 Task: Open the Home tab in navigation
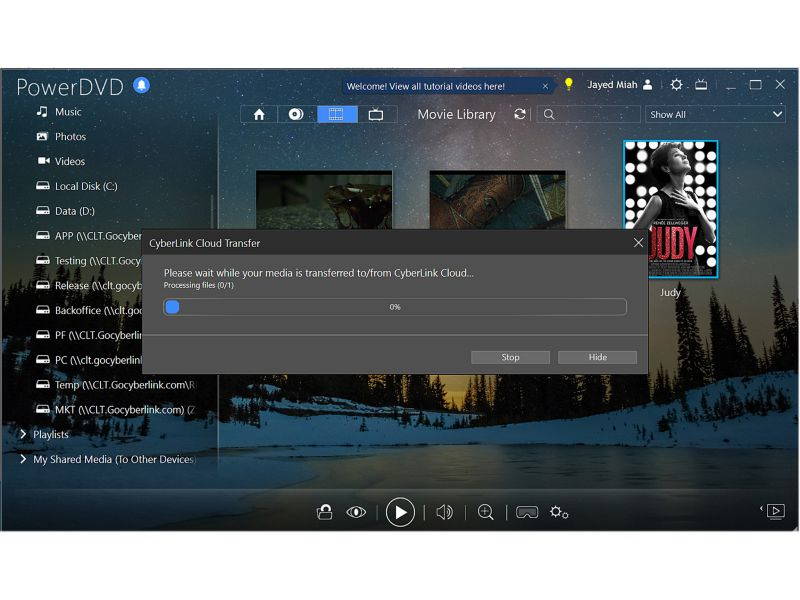pyautogui.click(x=259, y=114)
